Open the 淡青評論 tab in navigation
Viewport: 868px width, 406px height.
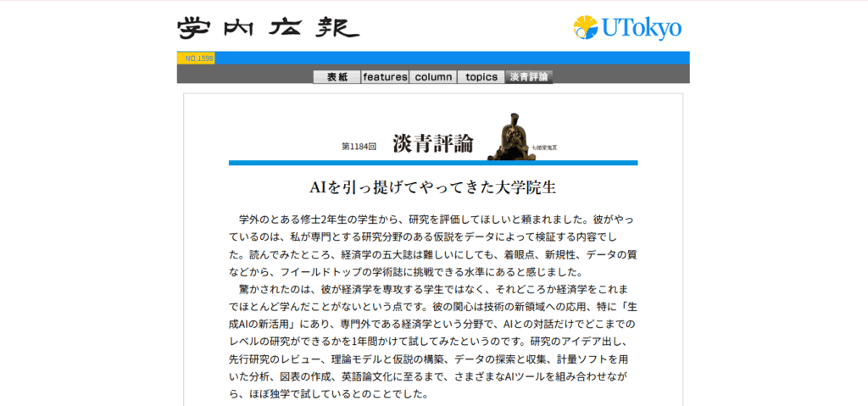tap(529, 77)
